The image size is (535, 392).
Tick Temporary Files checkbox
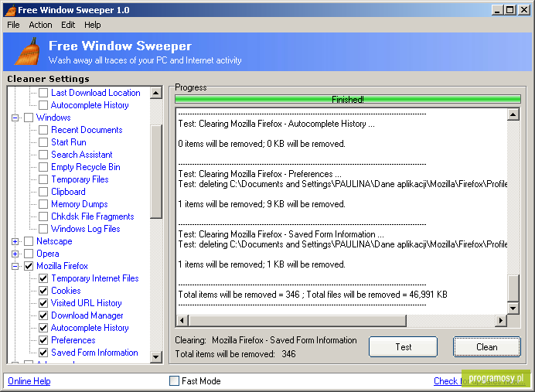(43, 179)
